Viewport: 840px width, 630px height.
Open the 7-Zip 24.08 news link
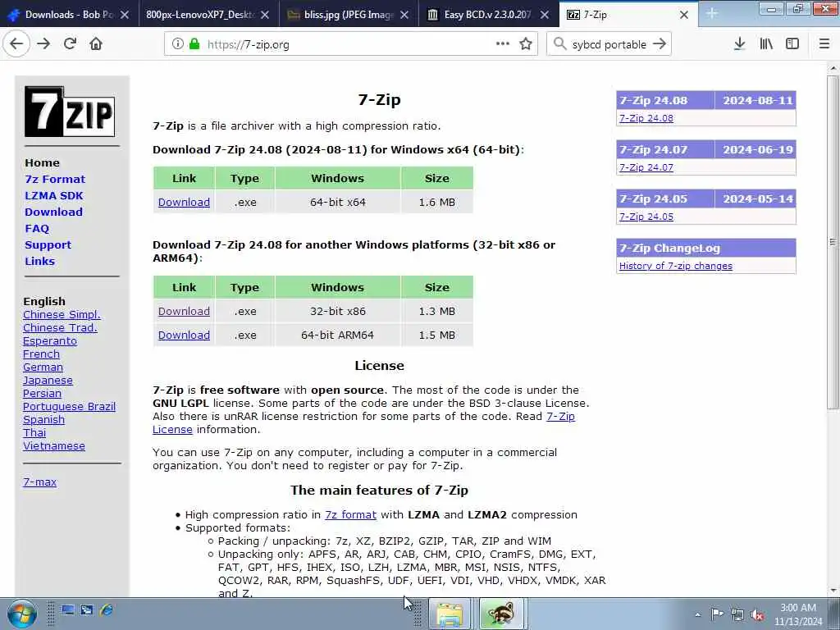coord(646,118)
